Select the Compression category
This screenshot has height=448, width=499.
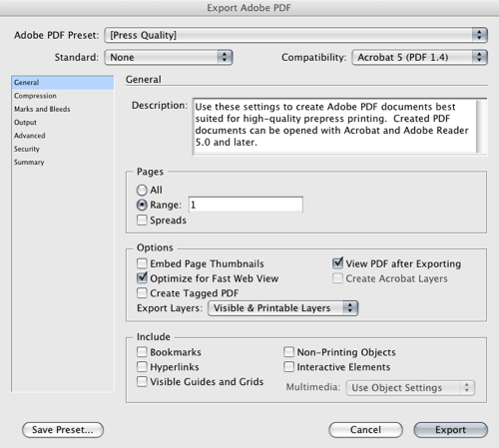coord(63,96)
